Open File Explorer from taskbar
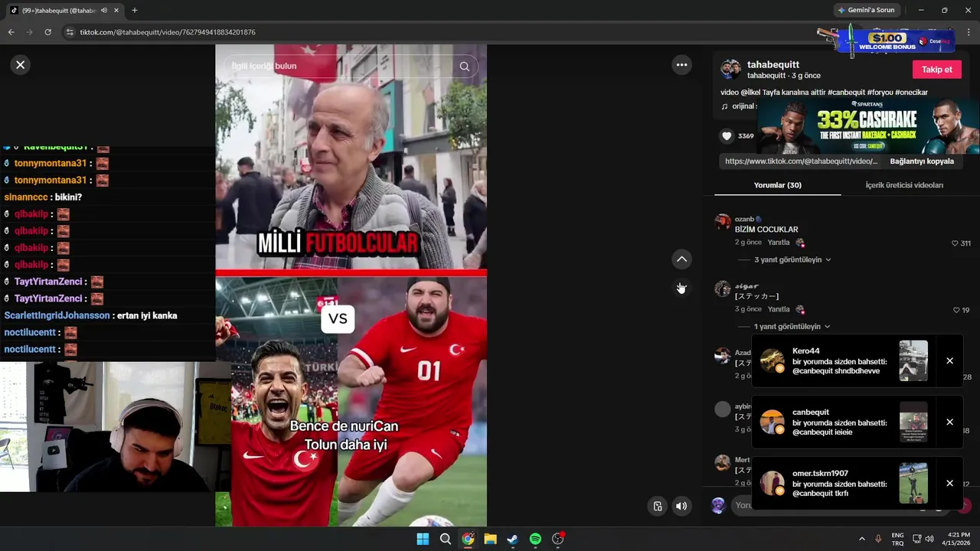980x551 pixels. tap(490, 539)
